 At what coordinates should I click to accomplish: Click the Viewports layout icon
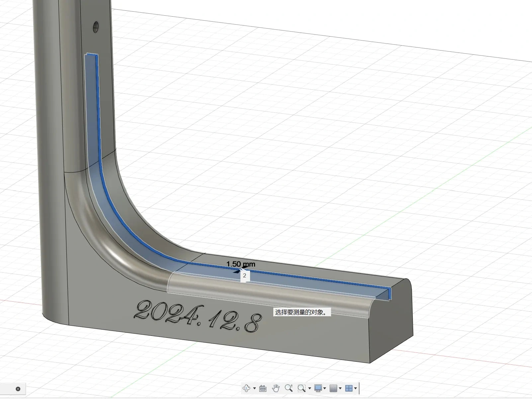pyautogui.click(x=349, y=388)
